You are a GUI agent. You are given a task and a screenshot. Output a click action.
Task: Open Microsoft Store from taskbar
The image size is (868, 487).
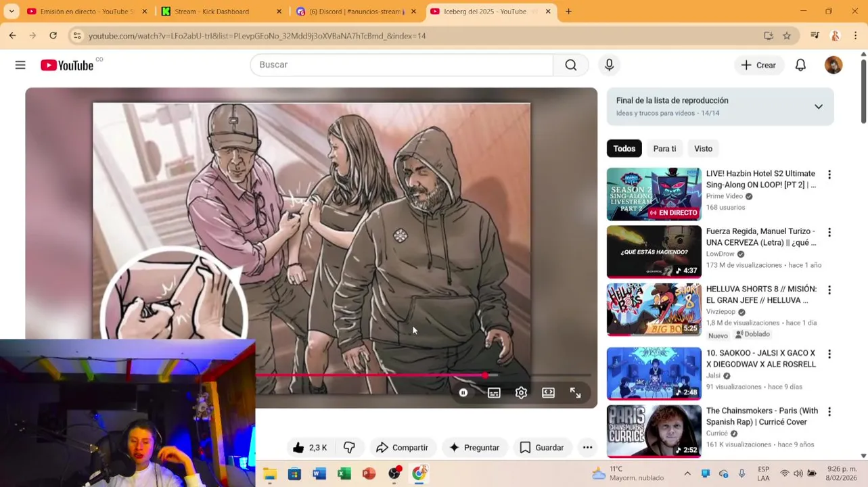[294, 473]
